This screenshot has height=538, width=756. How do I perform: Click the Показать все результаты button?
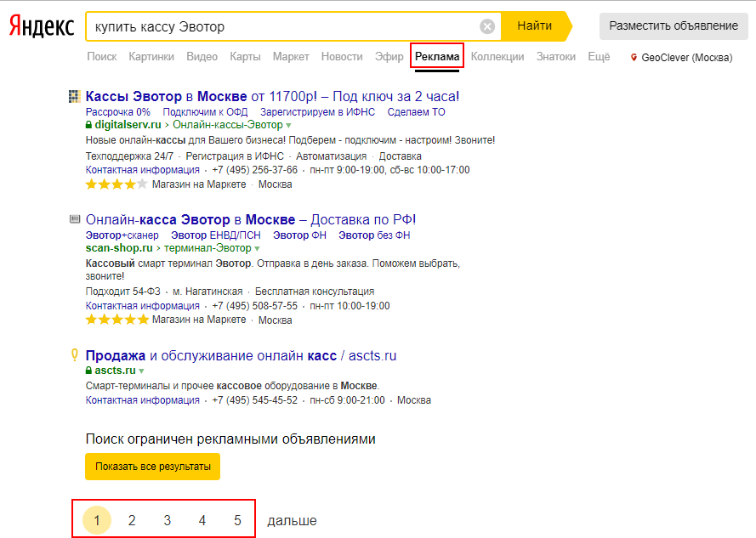[153, 467]
